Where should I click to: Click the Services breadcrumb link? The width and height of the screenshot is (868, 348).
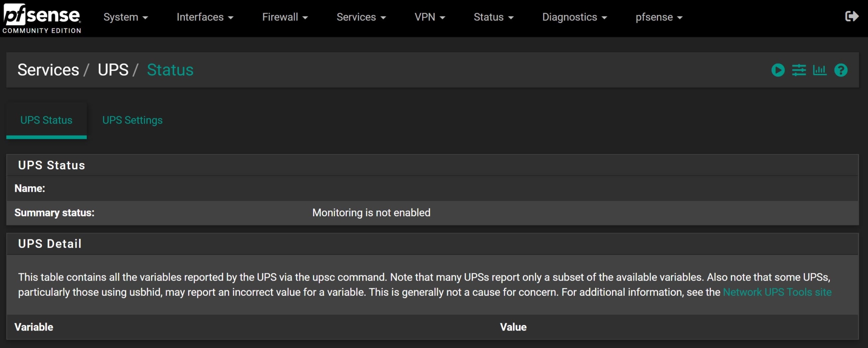click(47, 70)
